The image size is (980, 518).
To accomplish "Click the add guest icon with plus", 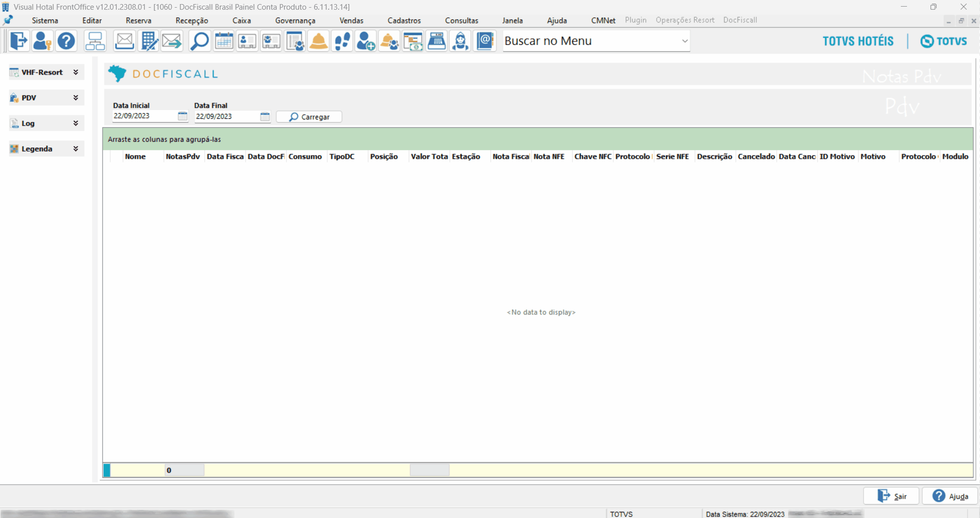I will click(x=366, y=41).
